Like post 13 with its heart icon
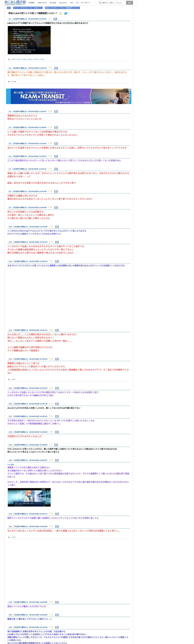This screenshot has height=644, width=194. coord(50,330)
